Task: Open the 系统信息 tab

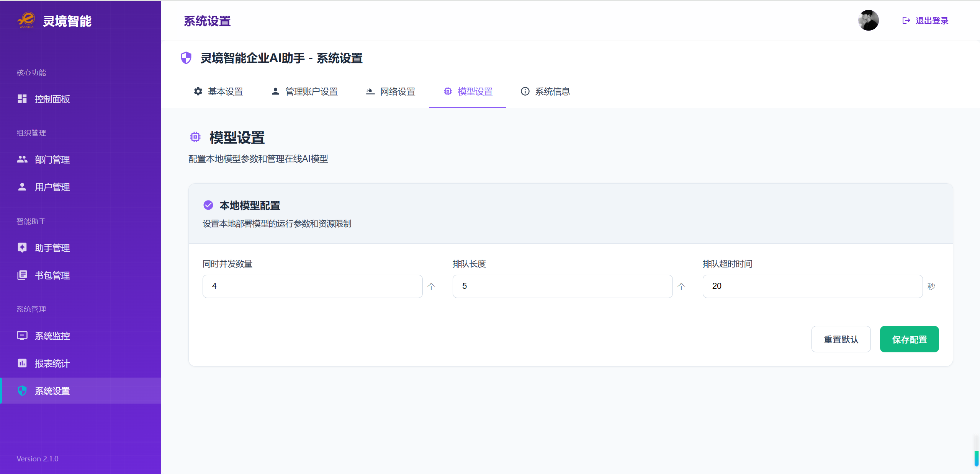Action: [x=545, y=92]
